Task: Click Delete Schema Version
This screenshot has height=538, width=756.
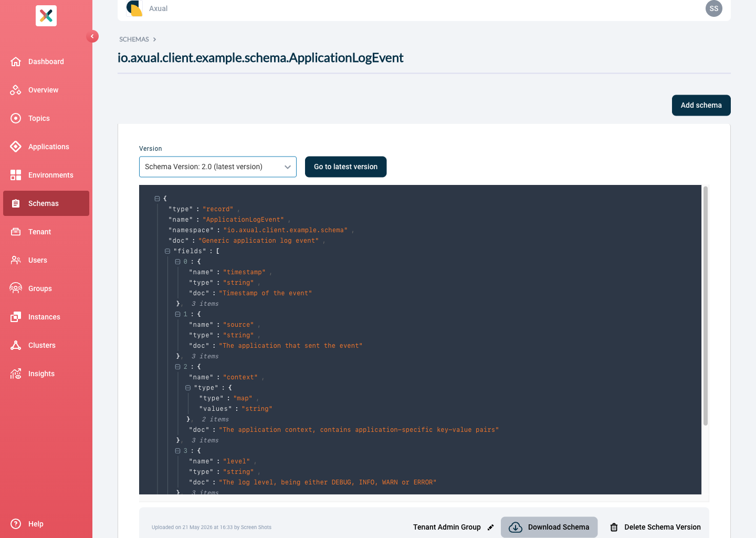Action: tap(655, 527)
